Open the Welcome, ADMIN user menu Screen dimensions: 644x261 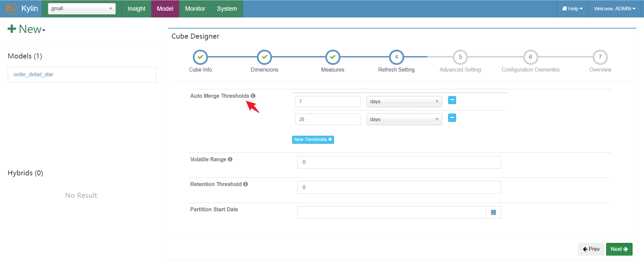point(615,9)
